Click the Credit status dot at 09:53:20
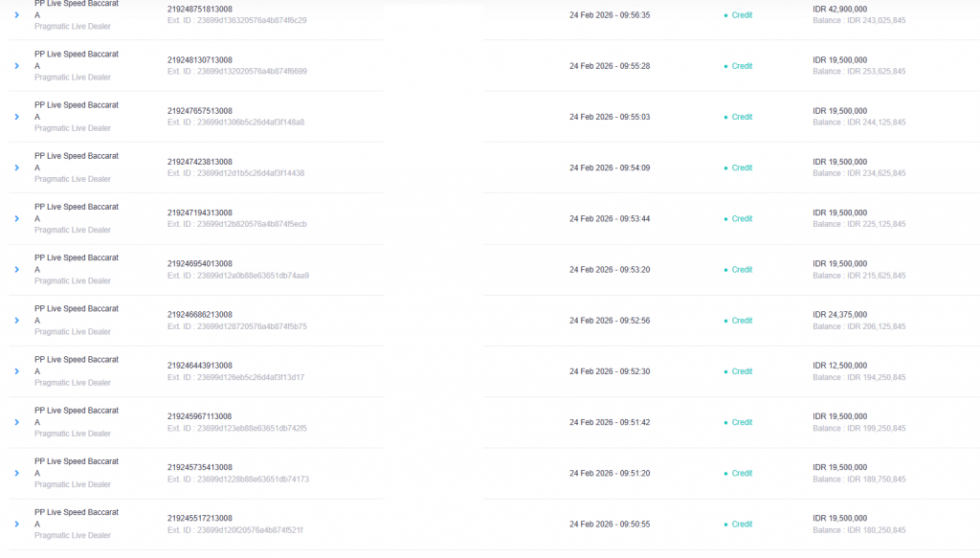 726,270
